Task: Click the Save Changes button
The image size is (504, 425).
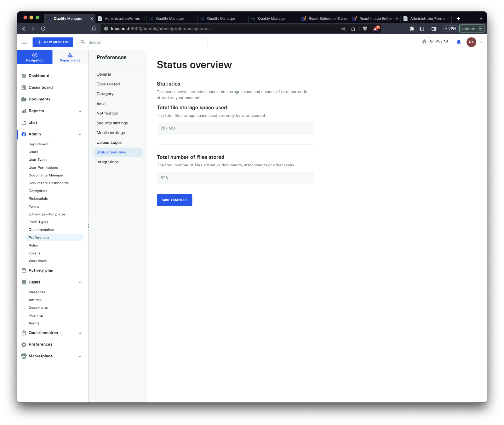Action: pos(175,200)
